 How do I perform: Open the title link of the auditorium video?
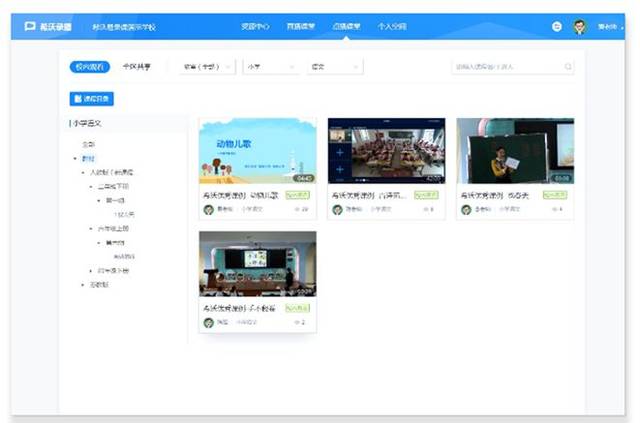pyautogui.click(x=239, y=309)
